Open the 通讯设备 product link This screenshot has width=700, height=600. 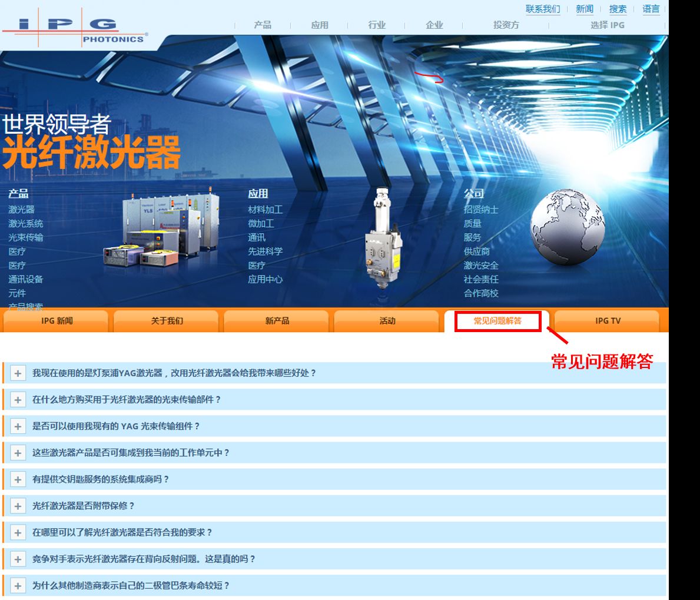[x=25, y=279]
